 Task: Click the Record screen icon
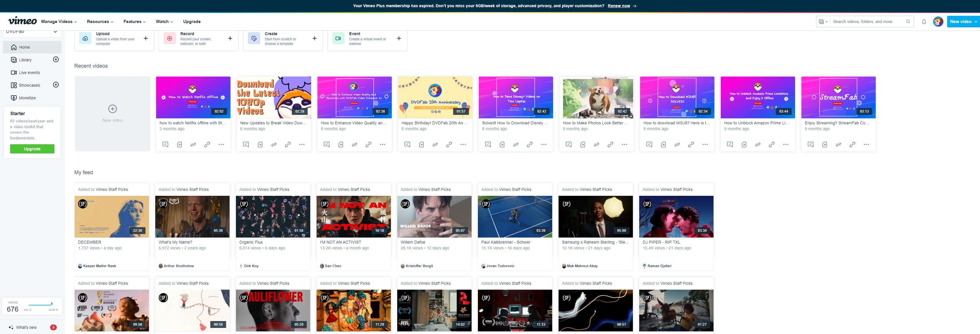[x=169, y=39]
